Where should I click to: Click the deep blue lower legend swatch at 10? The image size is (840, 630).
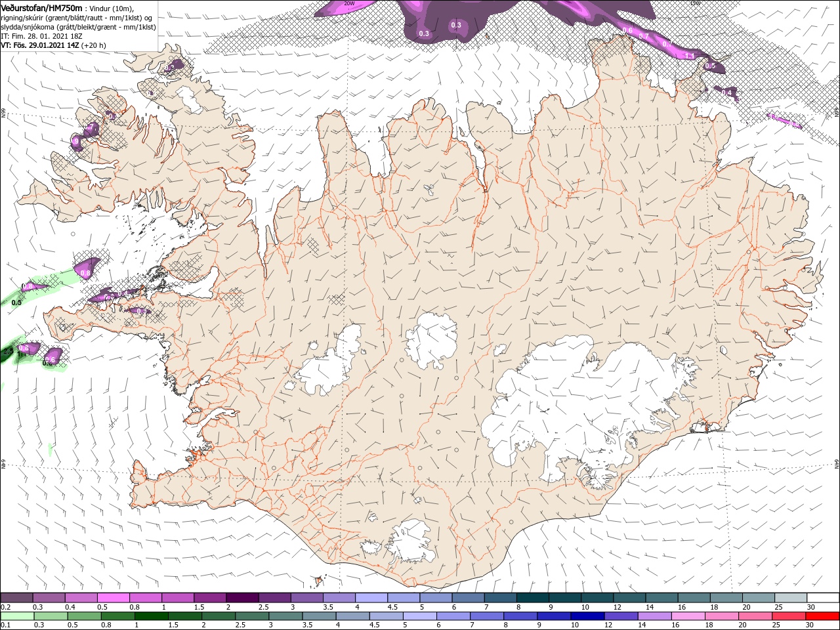tap(586, 616)
